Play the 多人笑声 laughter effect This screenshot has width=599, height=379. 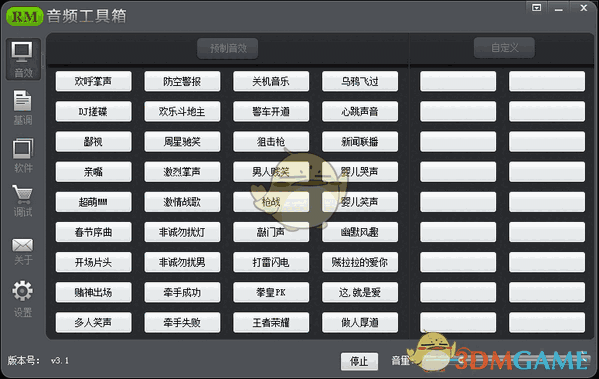(x=94, y=323)
